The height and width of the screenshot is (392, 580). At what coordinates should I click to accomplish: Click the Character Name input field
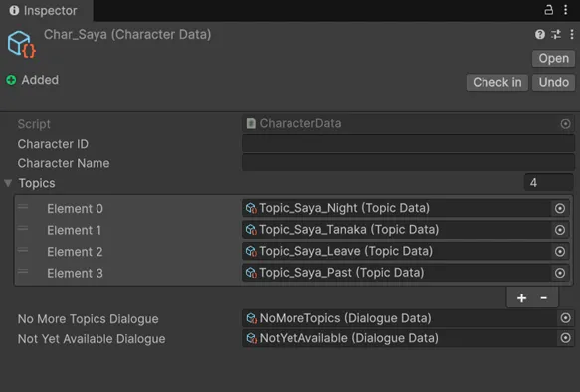pos(408,163)
